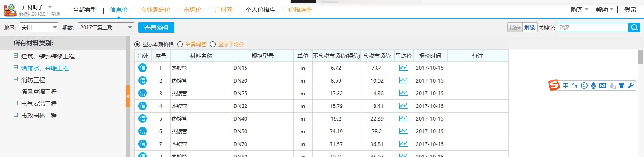The width and height of the screenshot is (644, 157).
Task: Switch to the 价格趋势 tab
Action: (x=300, y=10)
